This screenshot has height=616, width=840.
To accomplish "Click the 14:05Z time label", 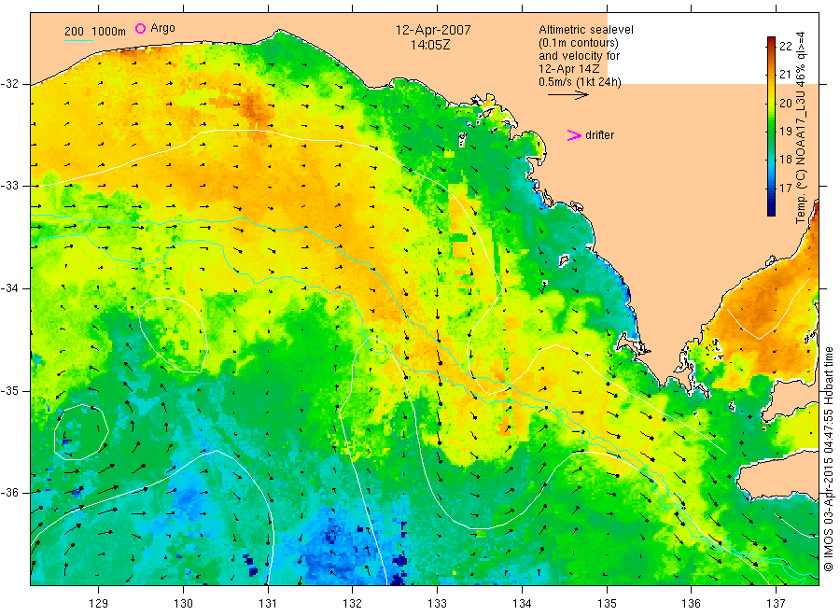I will coord(430,45).
